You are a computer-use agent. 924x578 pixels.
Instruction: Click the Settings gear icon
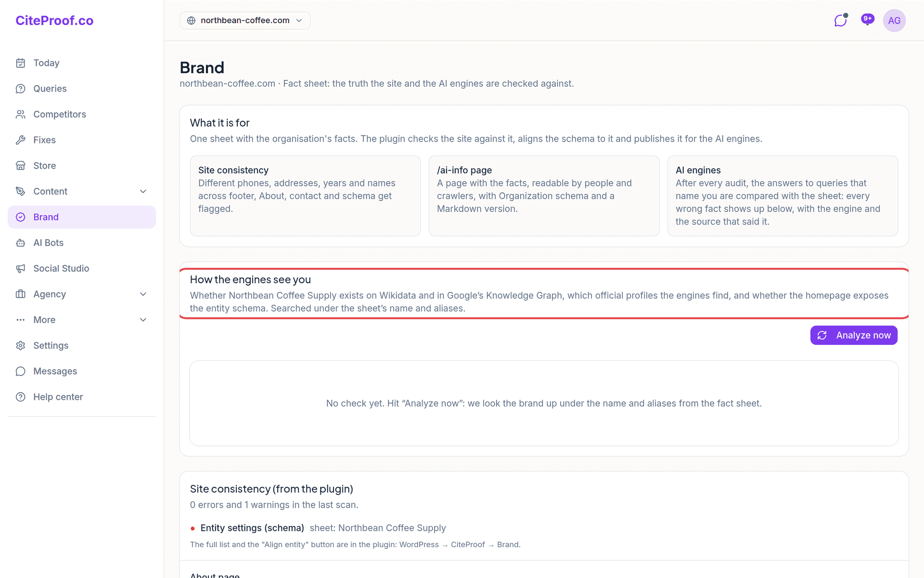[21, 345]
